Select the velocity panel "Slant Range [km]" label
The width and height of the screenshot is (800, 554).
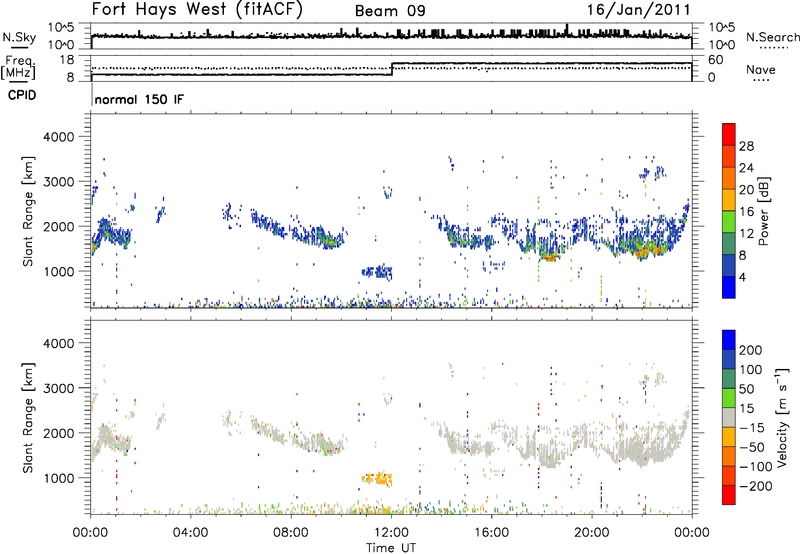[x=28, y=418]
